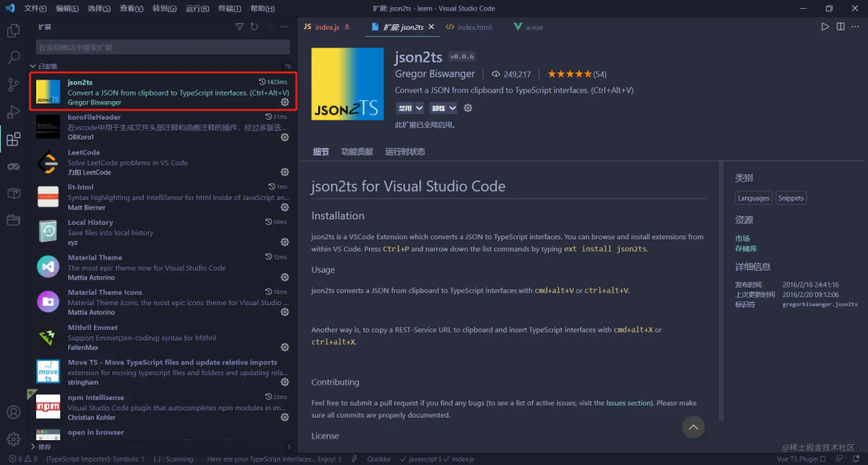
Task: Click the extension search input field
Action: click(162, 47)
